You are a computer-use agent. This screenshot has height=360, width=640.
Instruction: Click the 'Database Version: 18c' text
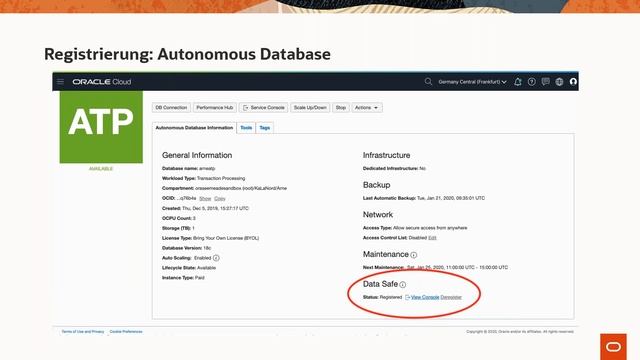[187, 248]
